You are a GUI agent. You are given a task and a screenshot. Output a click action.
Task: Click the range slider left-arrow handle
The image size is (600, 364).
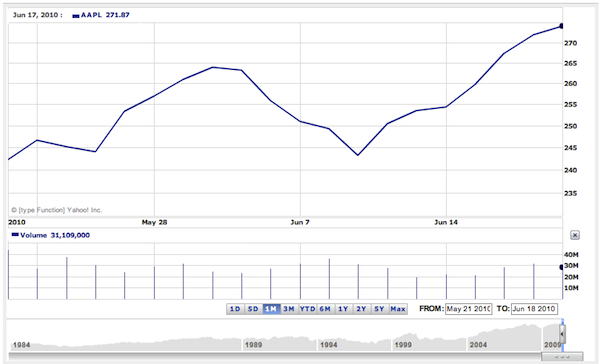(x=562, y=334)
